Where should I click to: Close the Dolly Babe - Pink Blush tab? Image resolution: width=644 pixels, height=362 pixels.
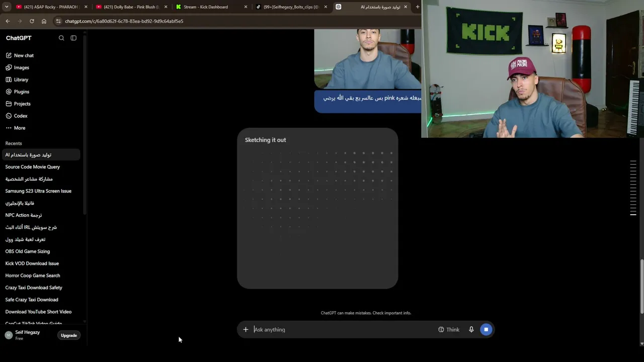click(x=166, y=7)
